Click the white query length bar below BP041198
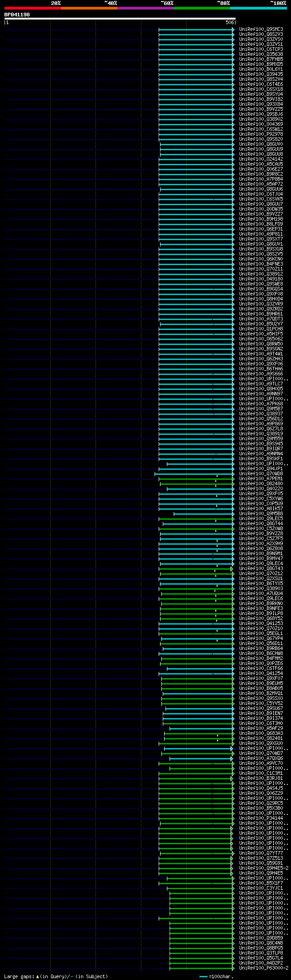 coord(120,19)
